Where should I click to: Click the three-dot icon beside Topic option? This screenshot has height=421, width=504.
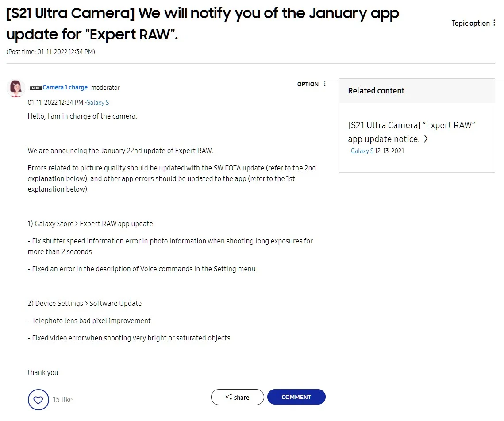point(494,23)
